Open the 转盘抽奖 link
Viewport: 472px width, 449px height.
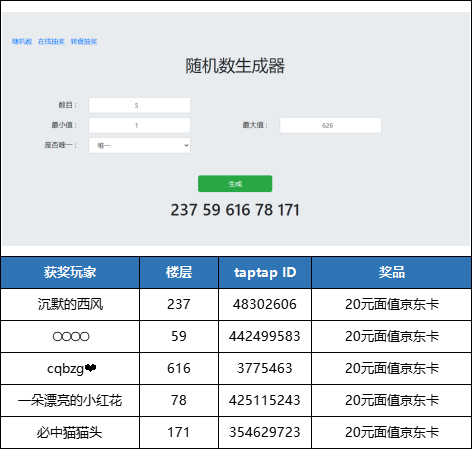pyautogui.click(x=84, y=42)
